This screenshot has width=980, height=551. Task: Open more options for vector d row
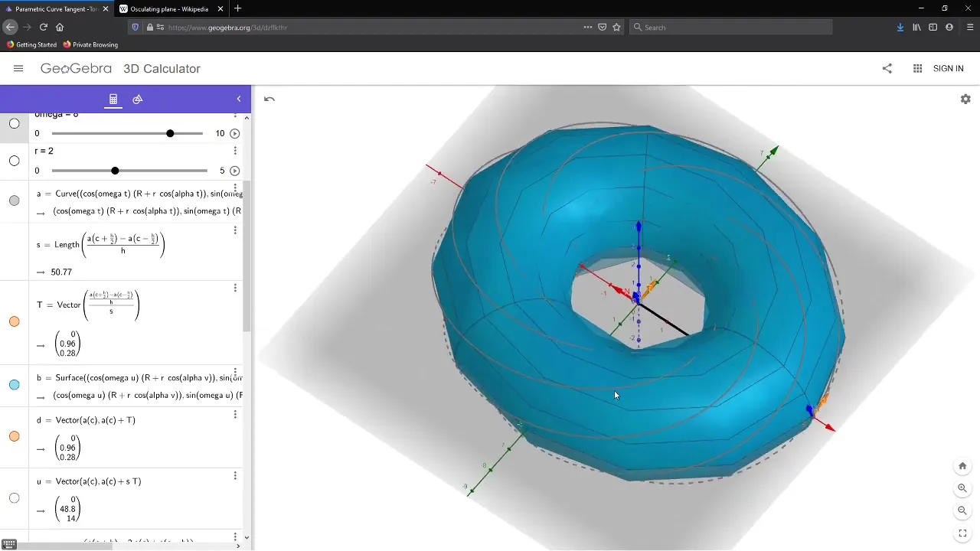pos(235,415)
